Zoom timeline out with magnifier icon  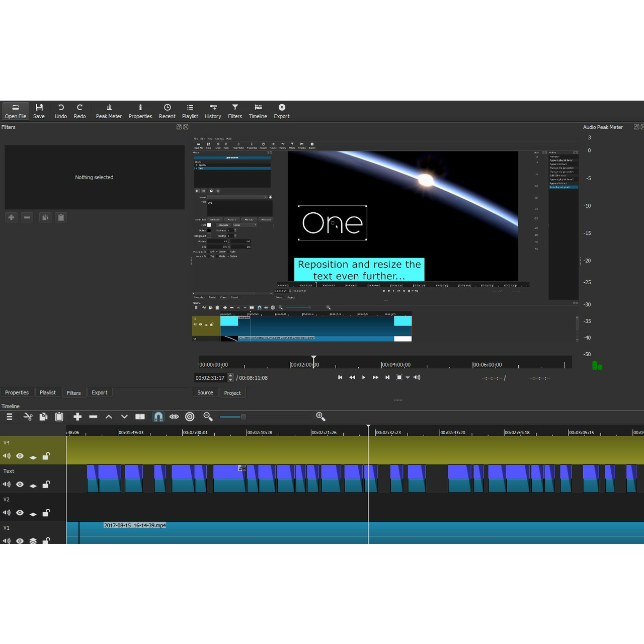click(x=208, y=417)
